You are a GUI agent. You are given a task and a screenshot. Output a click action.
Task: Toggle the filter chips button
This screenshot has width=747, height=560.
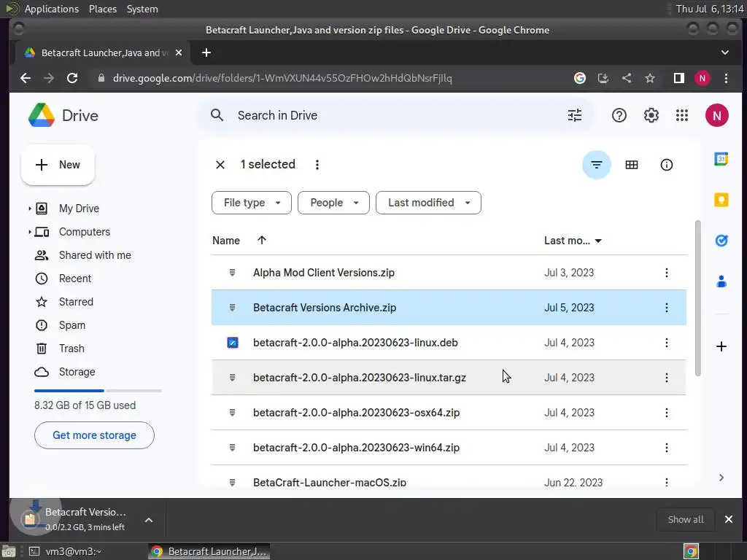click(597, 165)
